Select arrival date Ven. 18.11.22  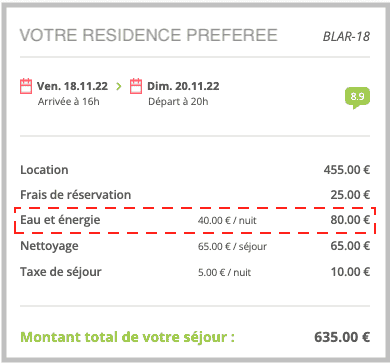[72, 86]
